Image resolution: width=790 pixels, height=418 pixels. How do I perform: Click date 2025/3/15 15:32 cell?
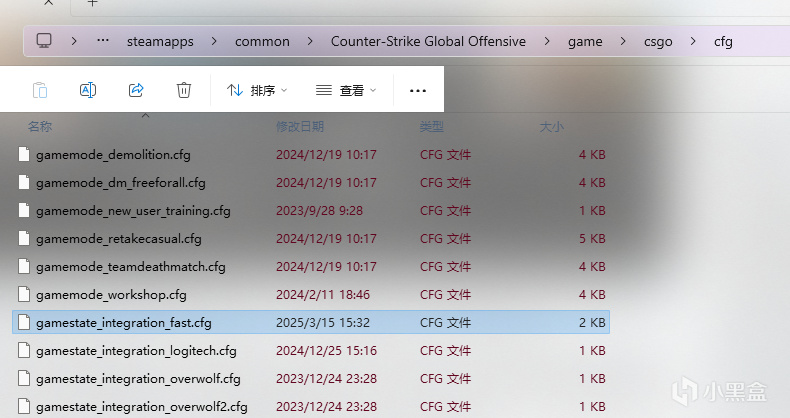click(323, 323)
